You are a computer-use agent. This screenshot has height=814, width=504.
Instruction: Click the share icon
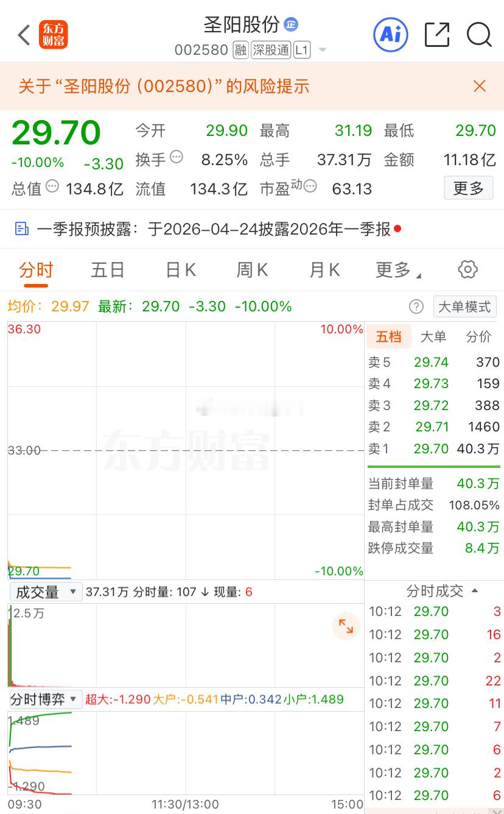point(436,35)
